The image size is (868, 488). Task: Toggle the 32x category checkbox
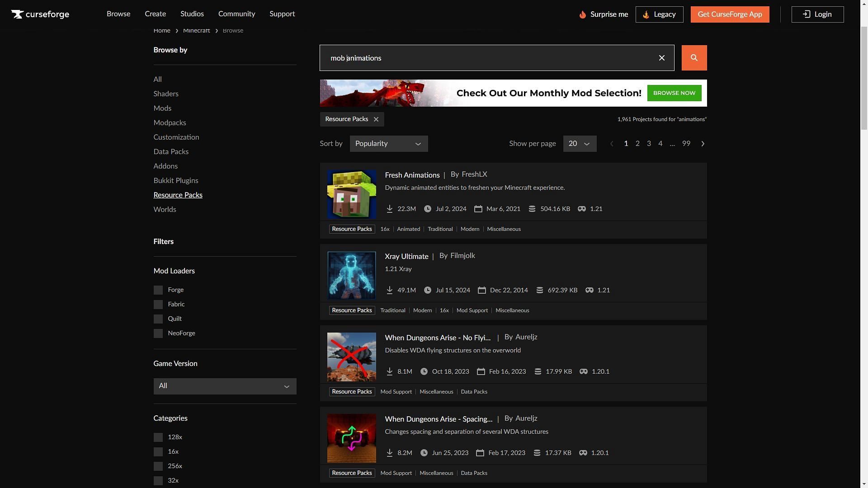click(158, 481)
